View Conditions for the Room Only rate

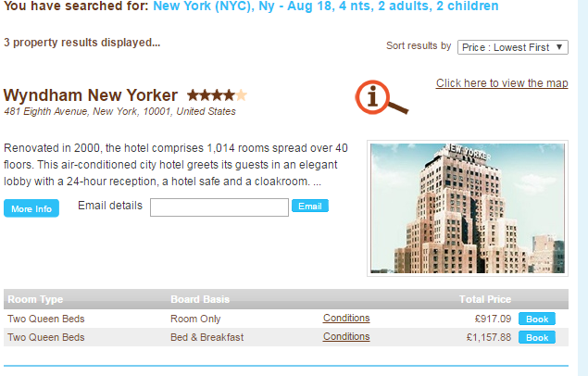point(346,319)
